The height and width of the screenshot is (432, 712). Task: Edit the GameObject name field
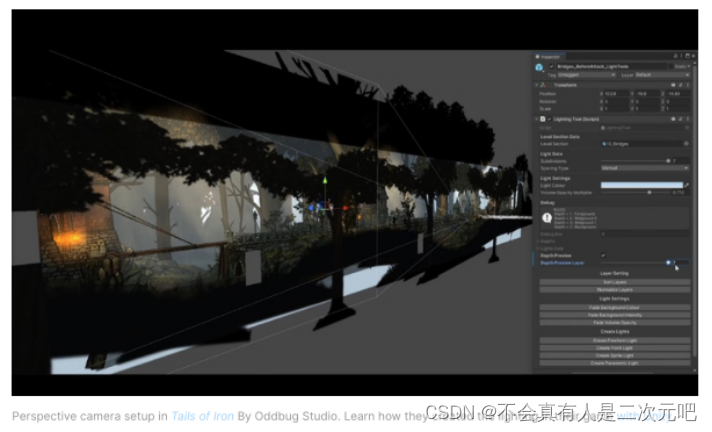(611, 66)
